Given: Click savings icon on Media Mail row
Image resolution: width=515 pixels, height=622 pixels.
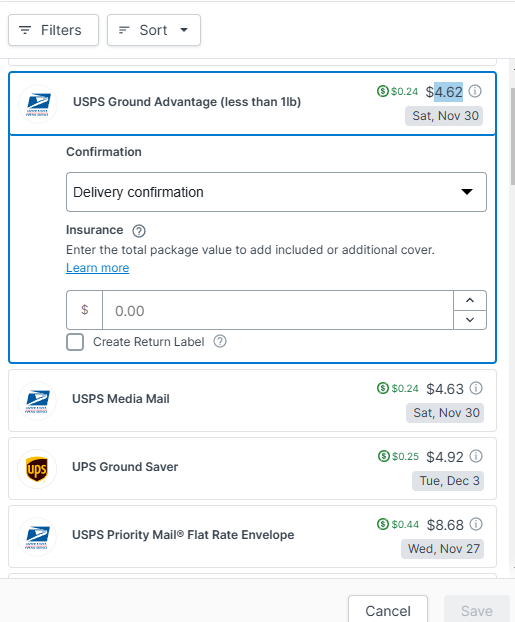Looking at the screenshot, I should (383, 388).
